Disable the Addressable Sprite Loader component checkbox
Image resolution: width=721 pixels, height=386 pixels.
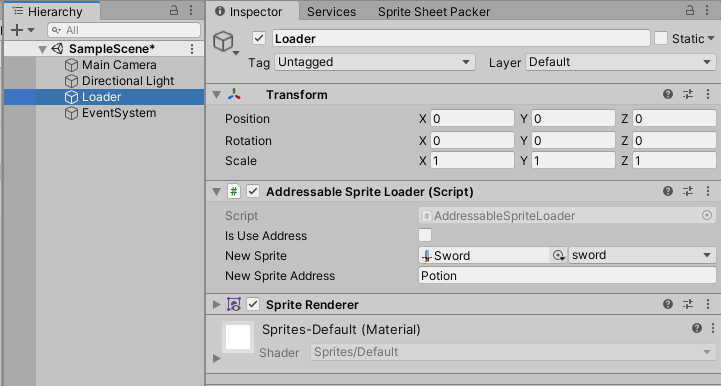[x=253, y=191]
